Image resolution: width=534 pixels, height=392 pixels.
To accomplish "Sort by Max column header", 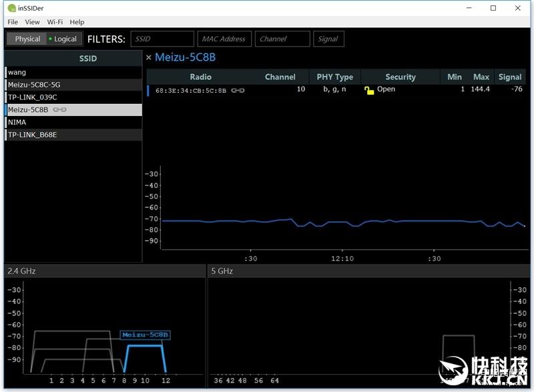I will click(481, 77).
